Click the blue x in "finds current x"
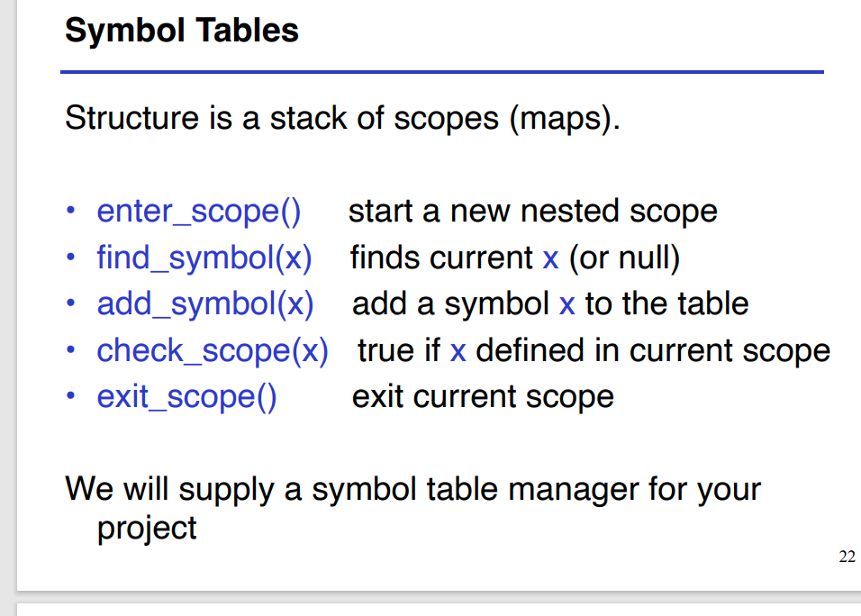This screenshot has width=861, height=616. click(x=551, y=259)
